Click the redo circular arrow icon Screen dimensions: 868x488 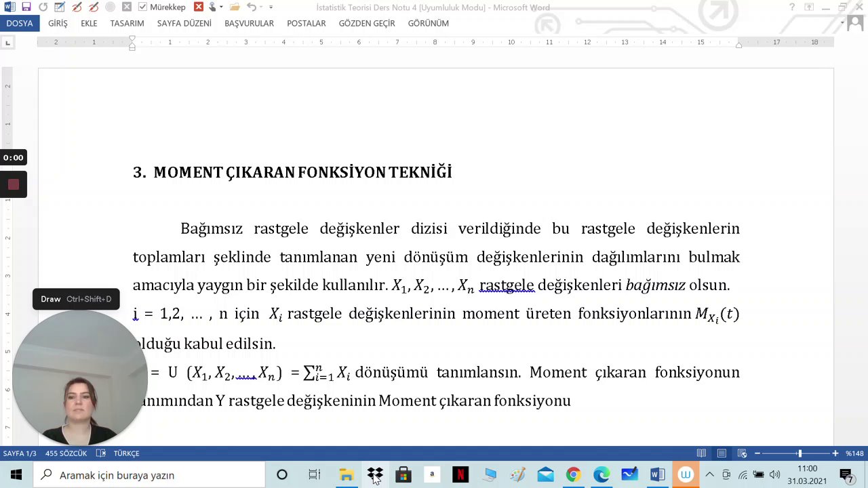43,7
